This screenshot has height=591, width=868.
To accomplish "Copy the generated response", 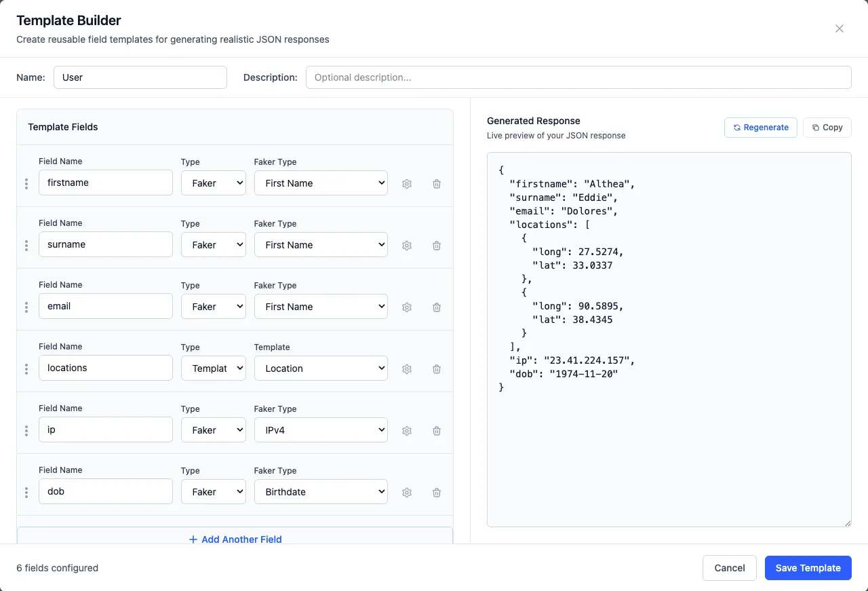I will [x=827, y=128].
